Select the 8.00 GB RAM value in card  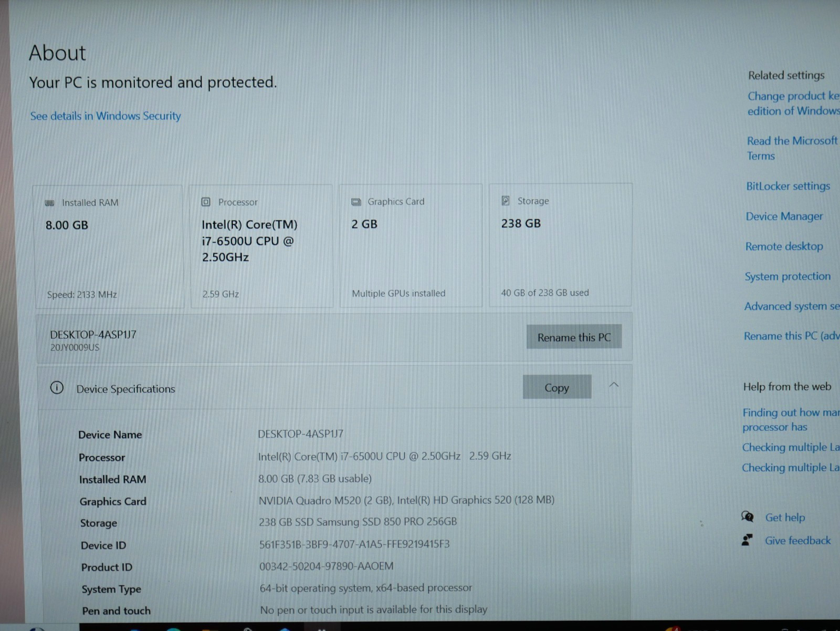coord(67,225)
